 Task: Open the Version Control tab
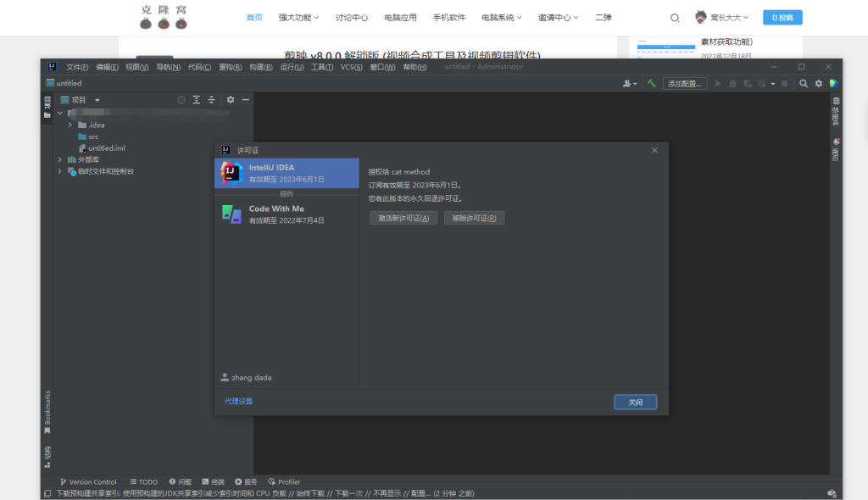(88, 482)
